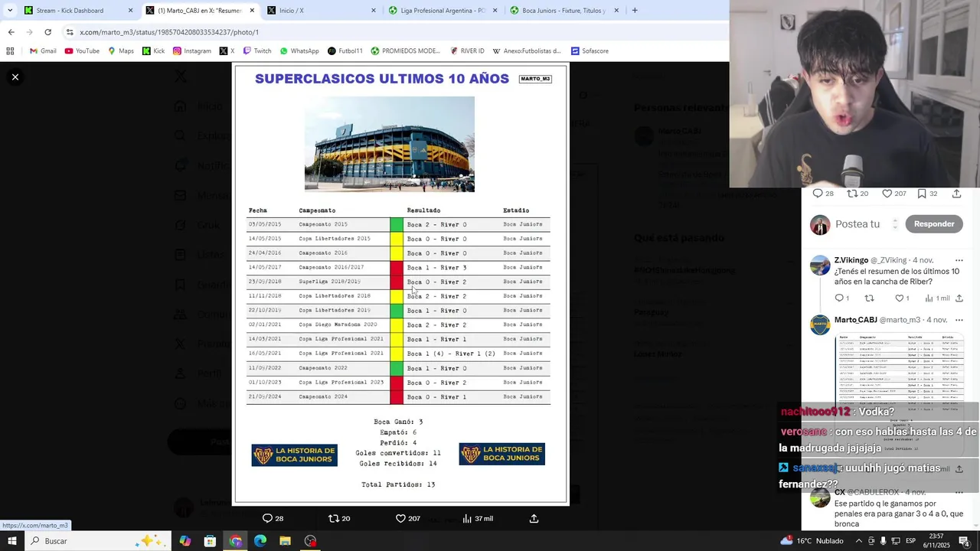Click the share icon below the enlarged photo
The height and width of the screenshot is (551, 980).
tap(534, 518)
